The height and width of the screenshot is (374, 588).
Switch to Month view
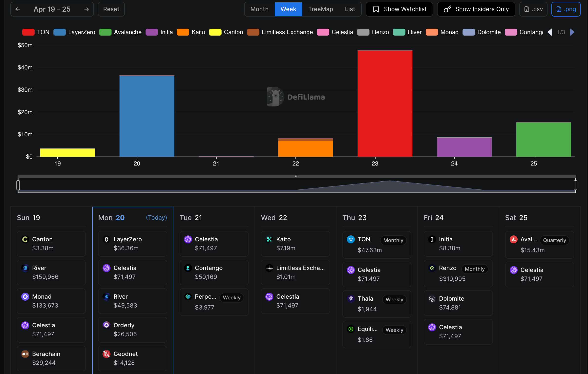click(x=259, y=9)
